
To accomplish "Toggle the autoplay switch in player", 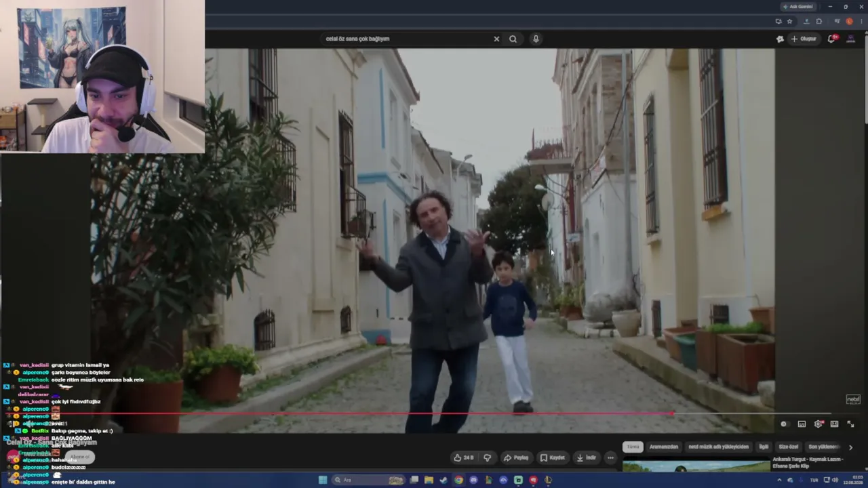I will tap(784, 424).
